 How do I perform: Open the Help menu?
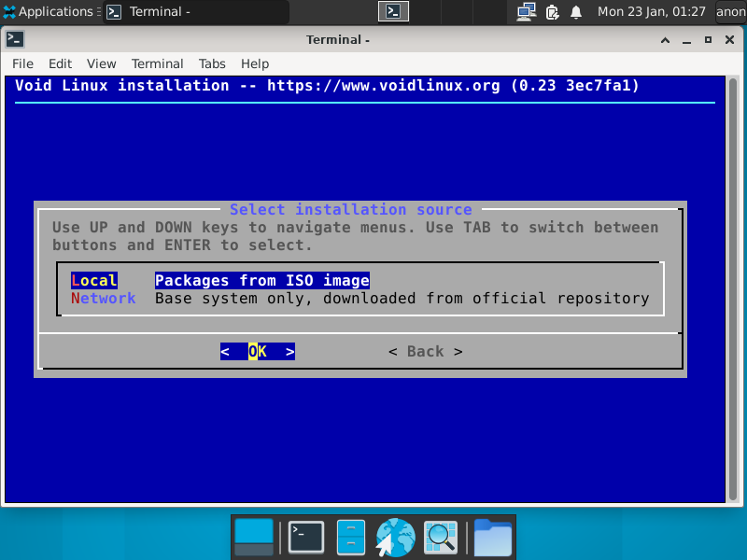click(x=255, y=63)
